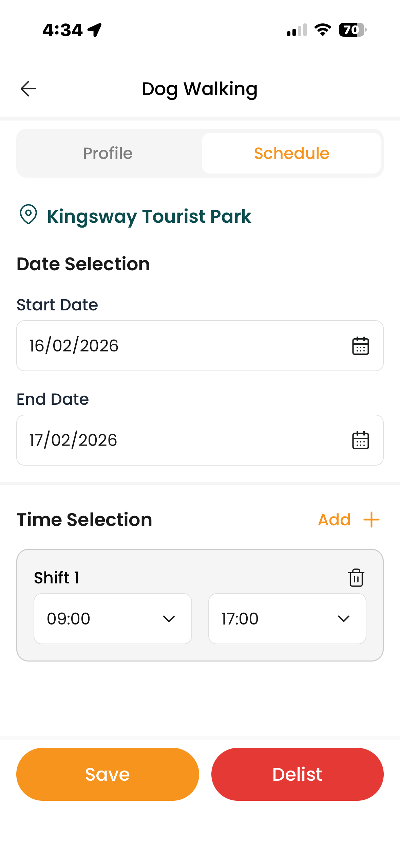400x868 pixels.
Task: Select the Schedule tab
Action: coord(291,153)
